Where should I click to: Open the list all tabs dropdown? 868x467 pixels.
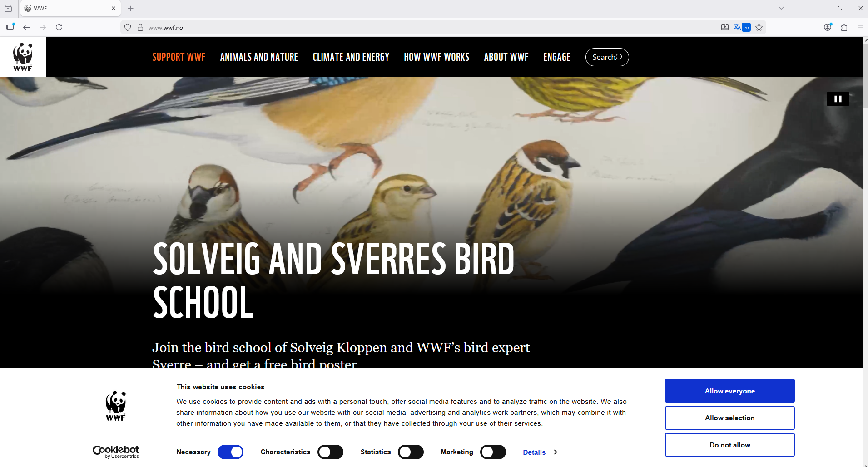(781, 8)
